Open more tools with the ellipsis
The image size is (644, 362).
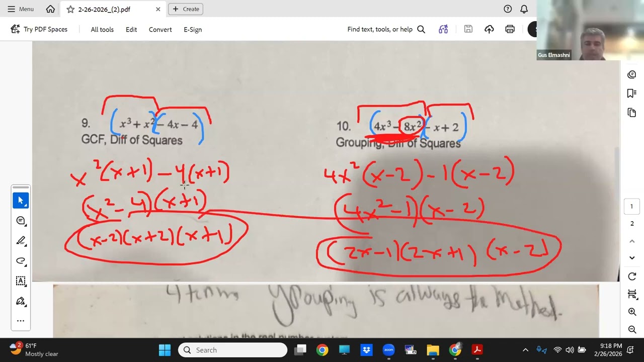[21, 321]
